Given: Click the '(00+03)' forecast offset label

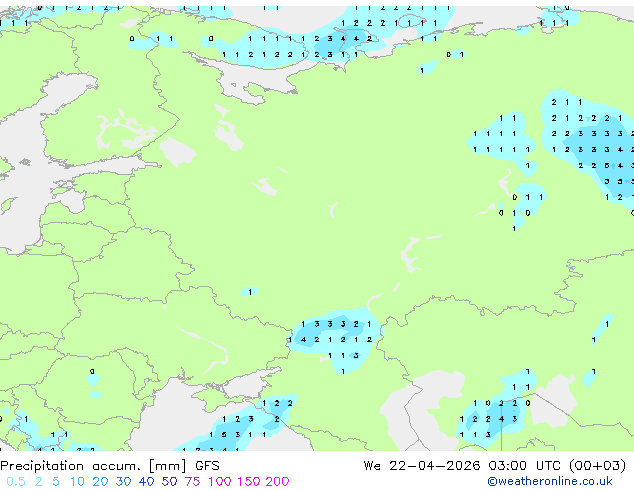Looking at the screenshot, I should 598,466.
